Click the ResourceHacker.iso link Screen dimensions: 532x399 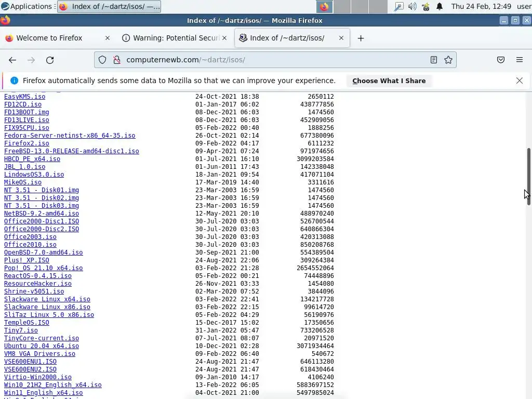37,284
